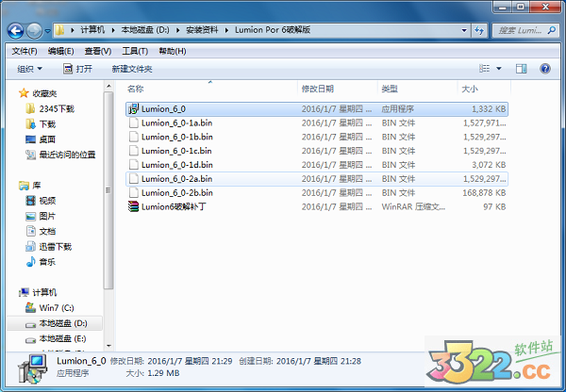Select Lumion_6_0-1c.bin file icon
566x392 pixels.
coord(134,151)
